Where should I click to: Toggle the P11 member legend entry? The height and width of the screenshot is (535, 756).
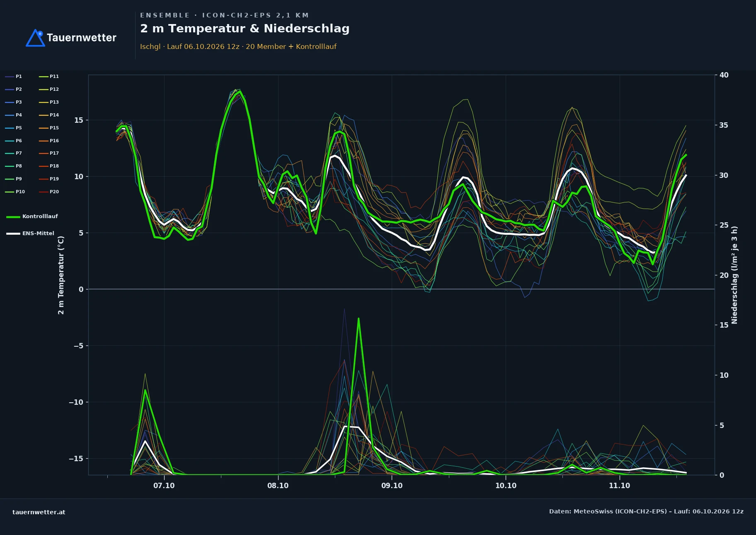[x=49, y=77]
